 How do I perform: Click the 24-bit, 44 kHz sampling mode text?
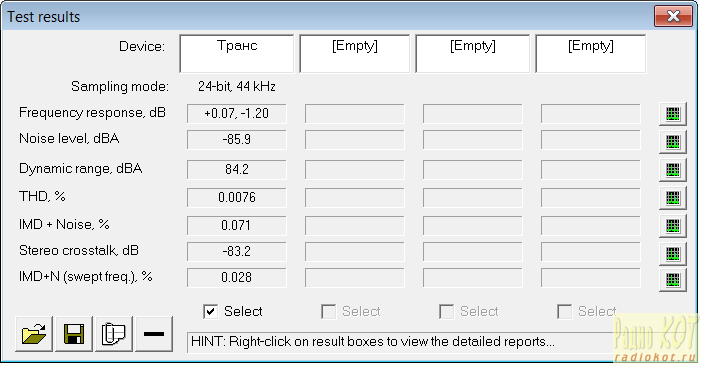[x=236, y=86]
